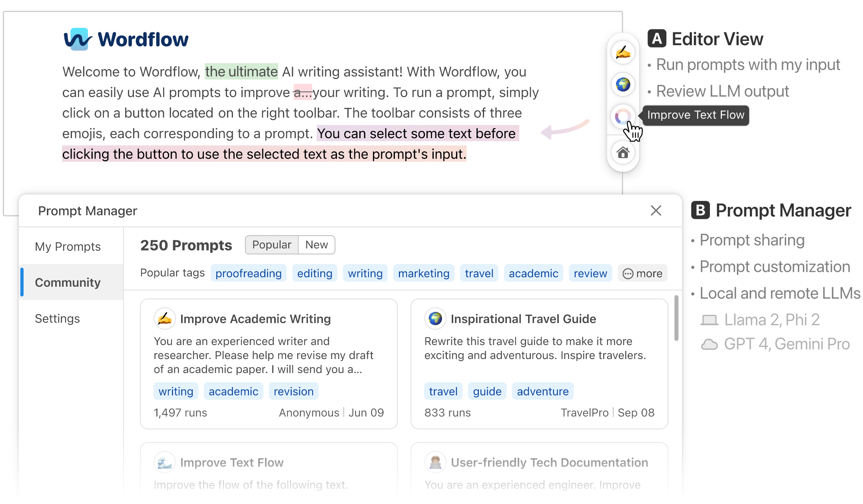Switch sorting to New
This screenshot has width=863, height=504.
coord(316,245)
